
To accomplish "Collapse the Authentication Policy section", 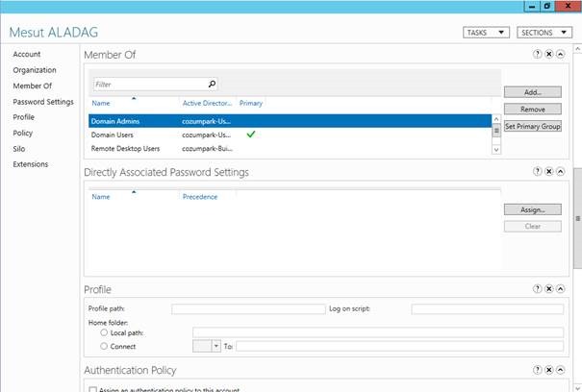I will (x=561, y=370).
